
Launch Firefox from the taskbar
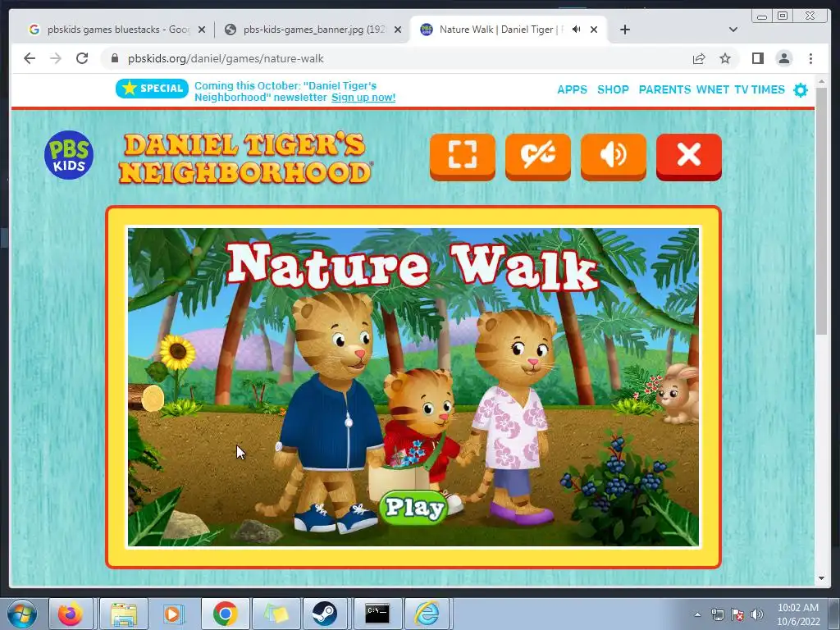[71, 614]
